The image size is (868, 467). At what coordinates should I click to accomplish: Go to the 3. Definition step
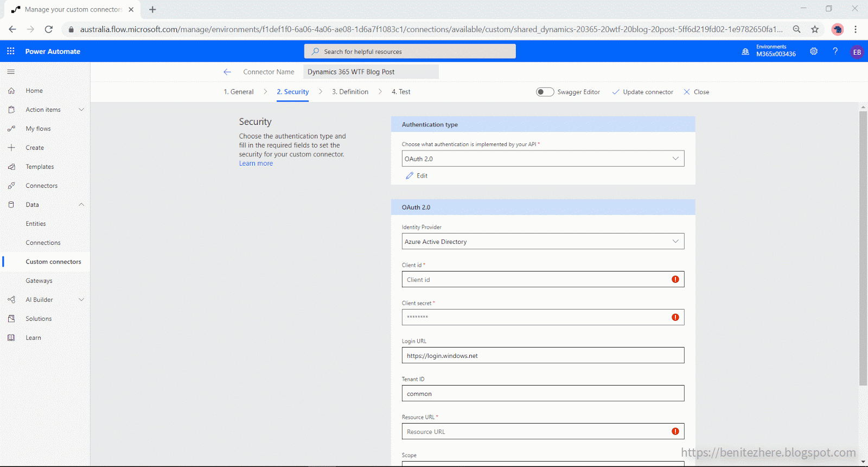click(x=350, y=92)
